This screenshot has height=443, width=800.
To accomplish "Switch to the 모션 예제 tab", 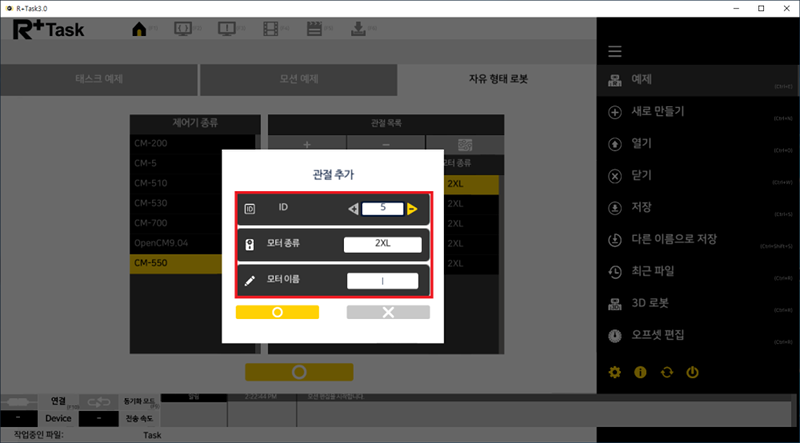I will [296, 79].
